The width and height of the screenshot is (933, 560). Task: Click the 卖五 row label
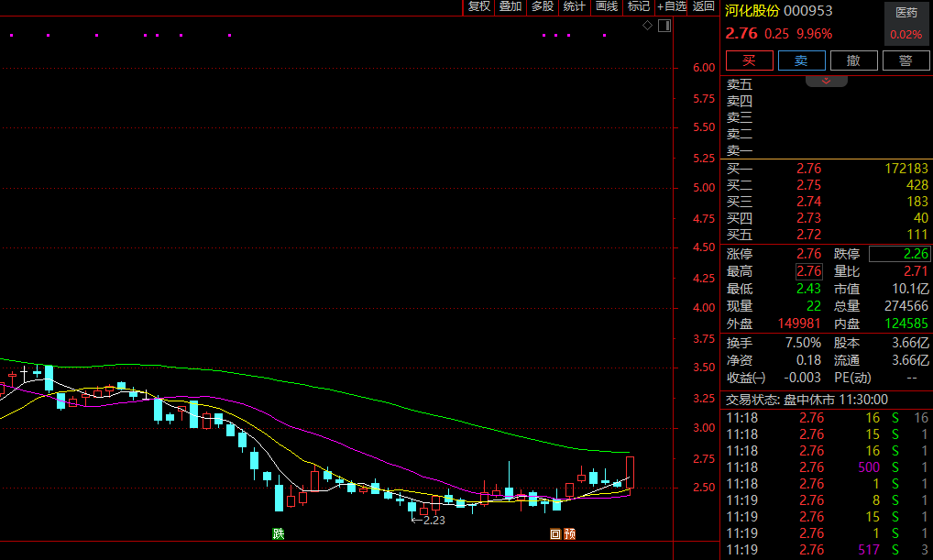tap(739, 84)
